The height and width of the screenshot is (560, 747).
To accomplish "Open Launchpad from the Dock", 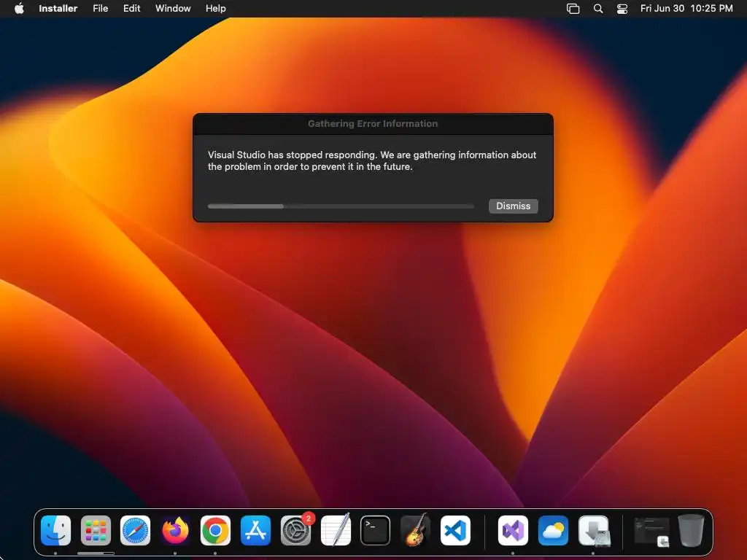I will [x=96, y=531].
